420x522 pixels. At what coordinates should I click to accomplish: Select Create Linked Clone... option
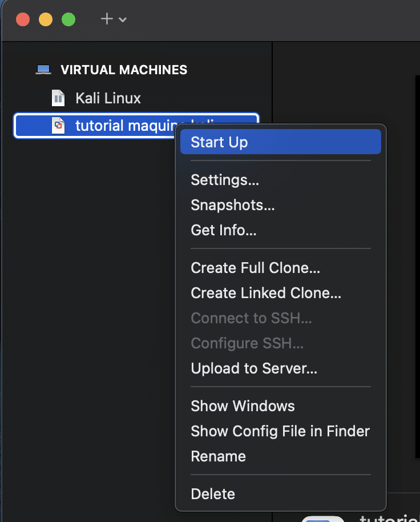click(266, 293)
